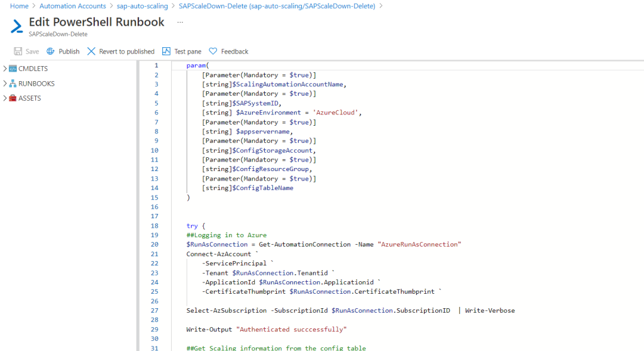This screenshot has width=644, height=351.
Task: Select the RUNBOOKS tree label
Action: (x=36, y=84)
